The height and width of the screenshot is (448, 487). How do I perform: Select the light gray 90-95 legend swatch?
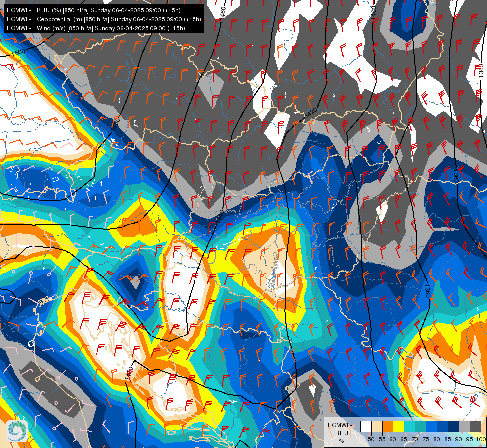pos(465,426)
